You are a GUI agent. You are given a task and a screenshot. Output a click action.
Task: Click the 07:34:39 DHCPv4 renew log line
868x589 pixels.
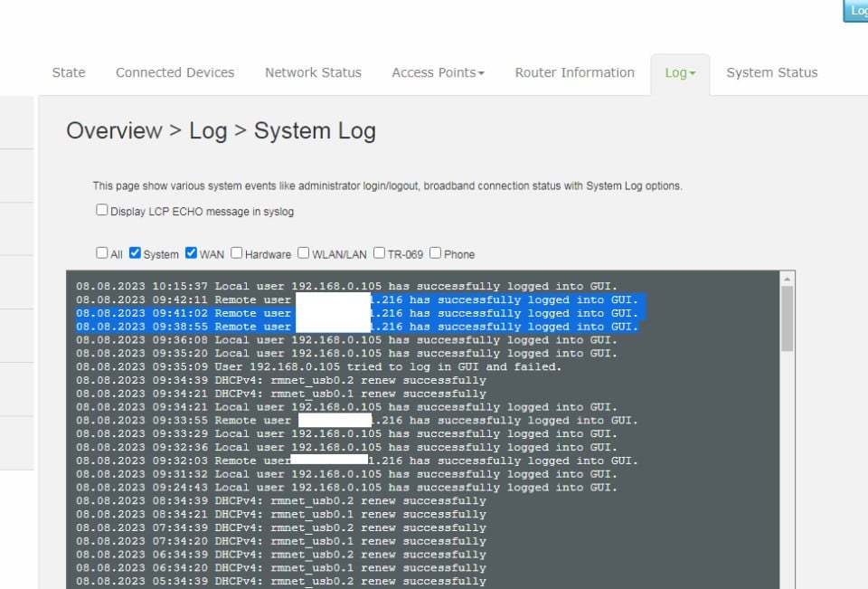pos(281,527)
